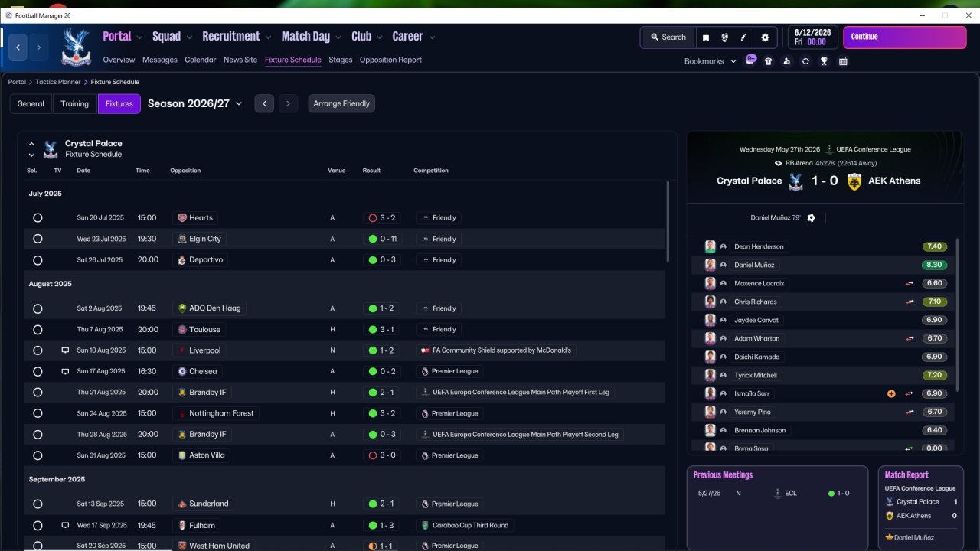Open the Crystal Palace club crest
980x551 pixels.
(x=76, y=46)
